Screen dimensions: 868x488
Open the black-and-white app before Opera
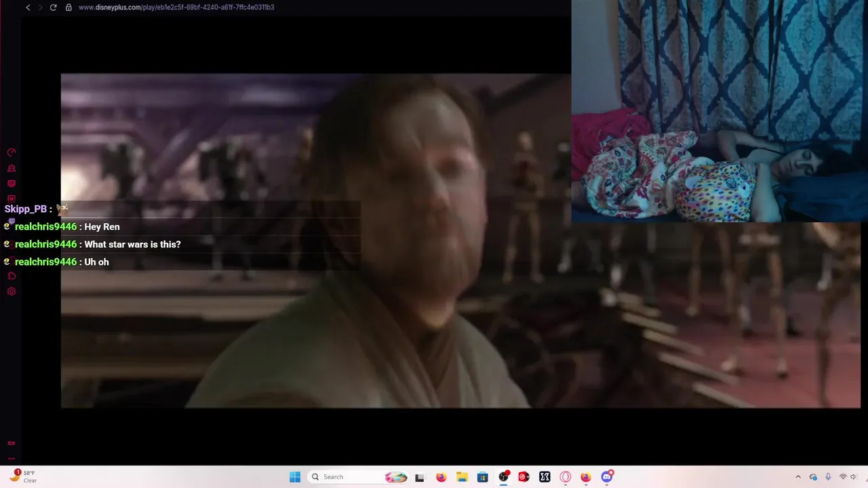545,477
